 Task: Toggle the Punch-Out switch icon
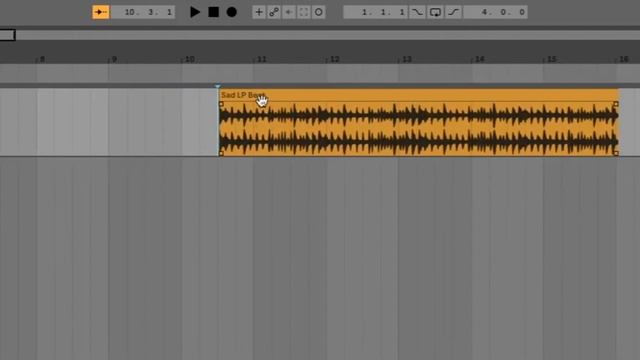tap(453, 12)
